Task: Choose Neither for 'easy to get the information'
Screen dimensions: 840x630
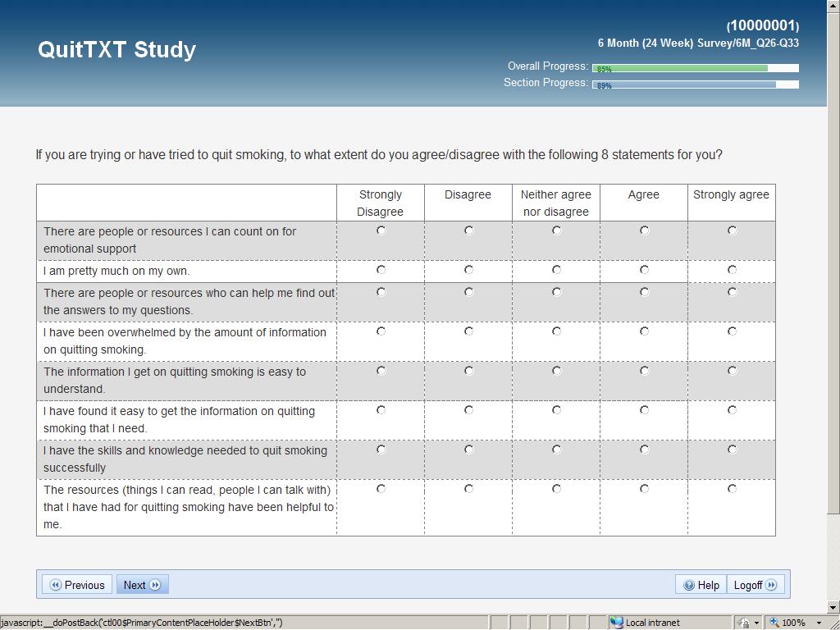Action: coord(557,410)
